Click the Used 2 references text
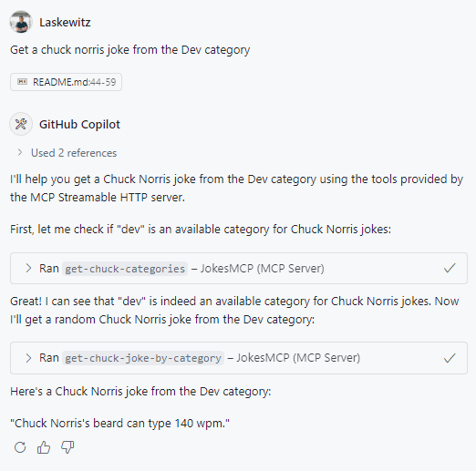Screen dimensions: 476x471 [74, 153]
